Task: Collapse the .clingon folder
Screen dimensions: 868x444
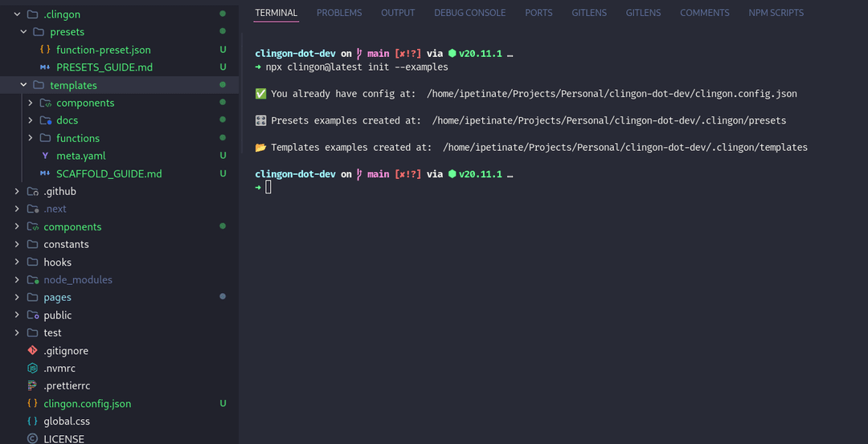Action: point(17,14)
